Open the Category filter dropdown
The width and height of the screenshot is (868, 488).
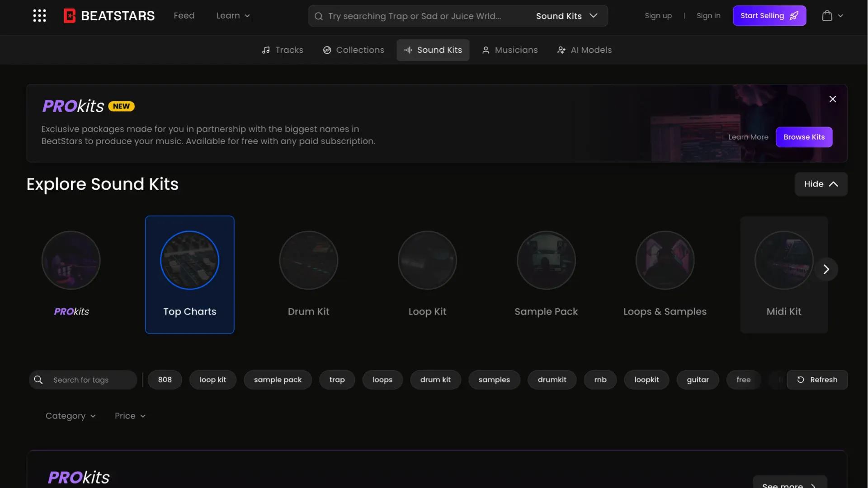click(71, 416)
